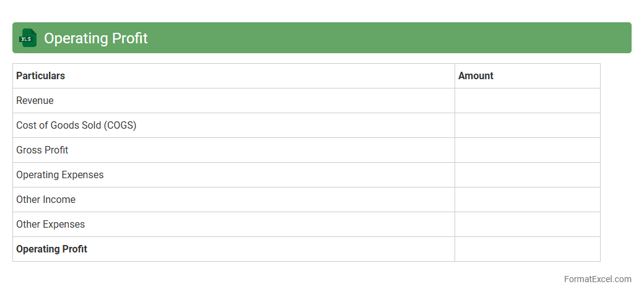Select the Gross Profit row label
Screen dimensions: 644x297
[x=42, y=150]
